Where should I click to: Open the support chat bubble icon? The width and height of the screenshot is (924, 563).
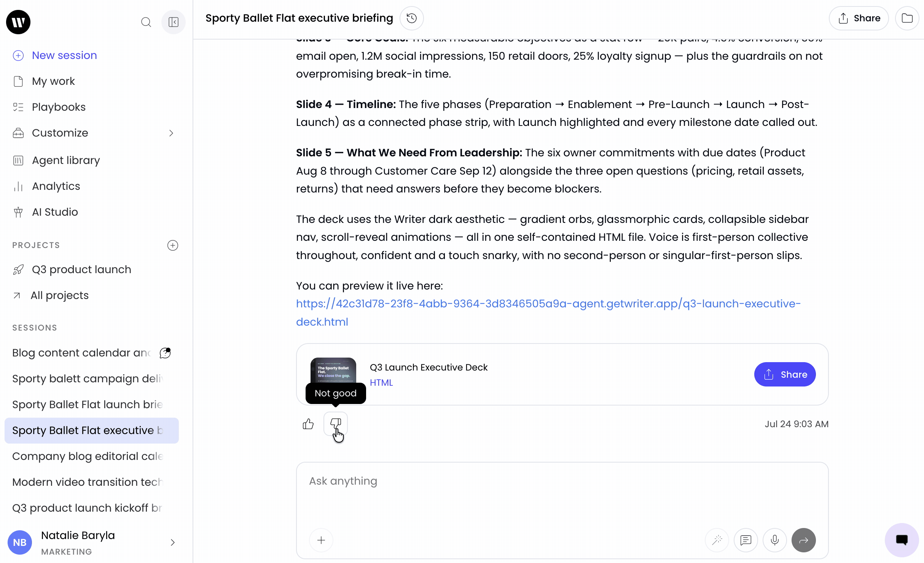902,540
